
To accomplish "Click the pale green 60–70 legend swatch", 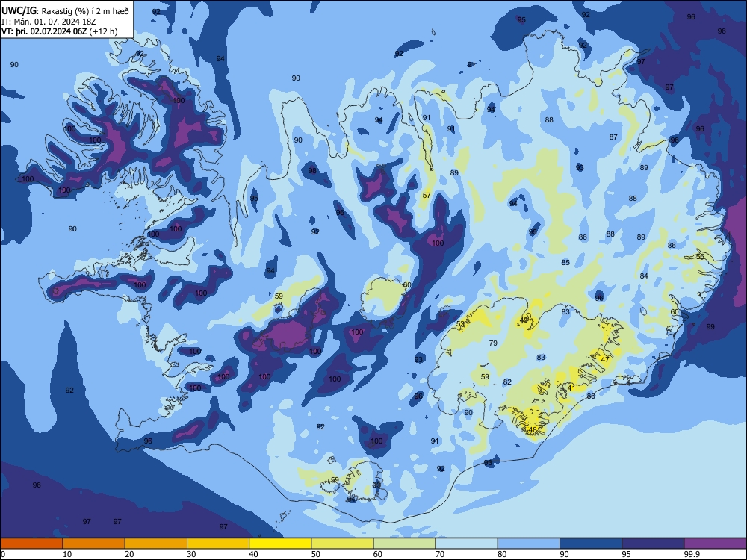I will [404, 544].
